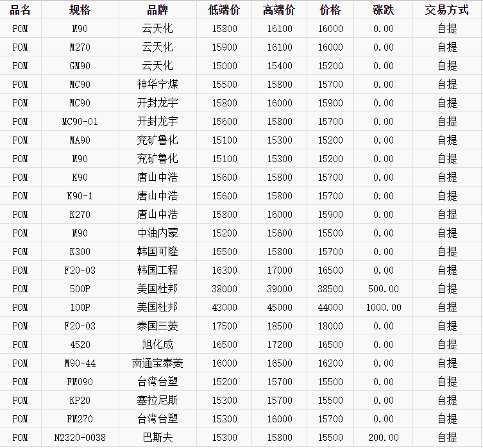
Task: Click the 规格 column header
Action: [x=80, y=10]
